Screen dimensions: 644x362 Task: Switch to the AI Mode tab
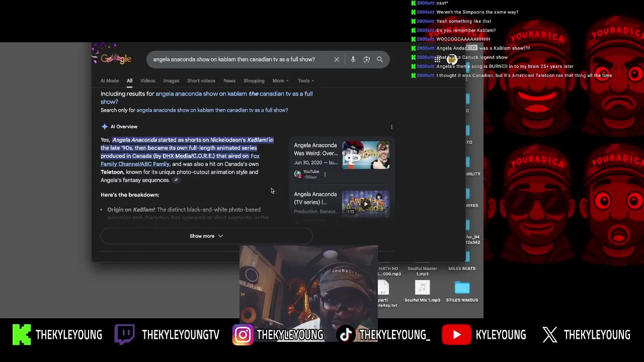110,80
